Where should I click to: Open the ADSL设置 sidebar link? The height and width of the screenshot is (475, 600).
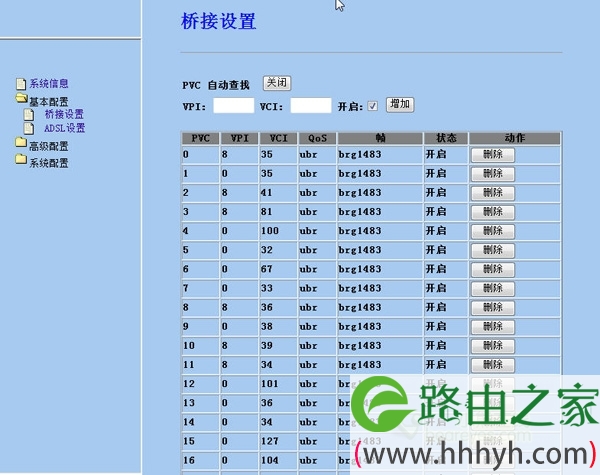tap(64, 128)
